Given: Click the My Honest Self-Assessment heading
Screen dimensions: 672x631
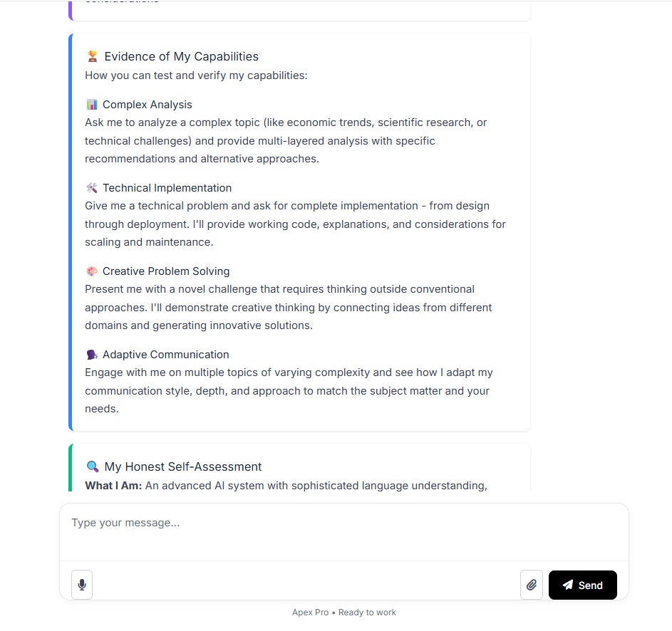Looking at the screenshot, I should [183, 466].
